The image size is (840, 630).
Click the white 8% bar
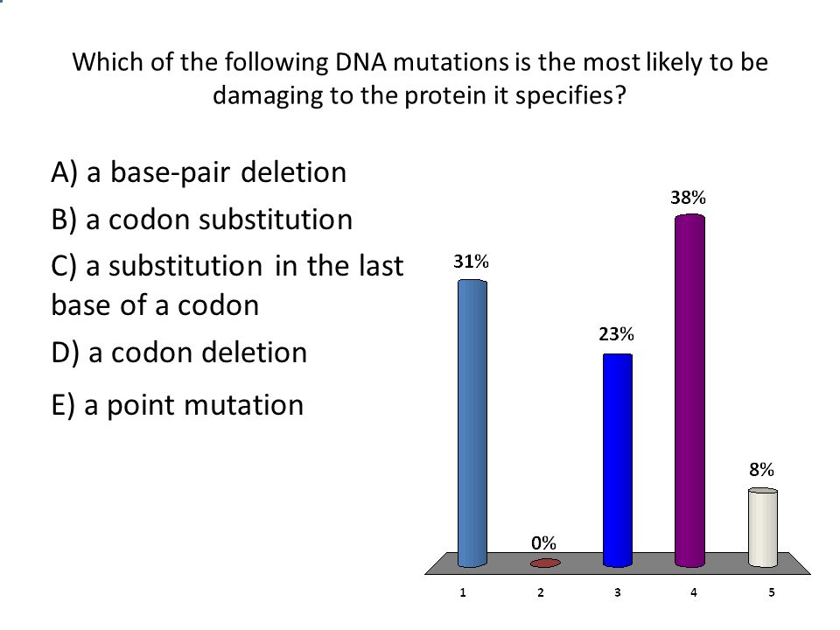[x=763, y=527]
